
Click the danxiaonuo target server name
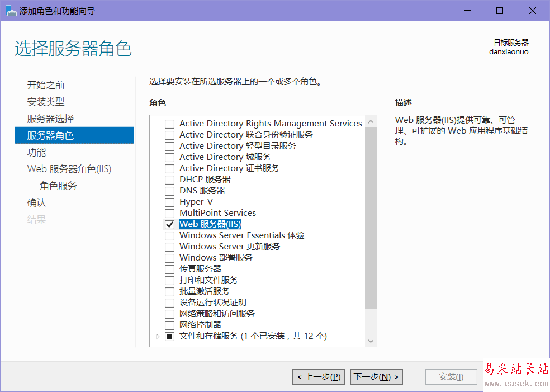point(509,52)
